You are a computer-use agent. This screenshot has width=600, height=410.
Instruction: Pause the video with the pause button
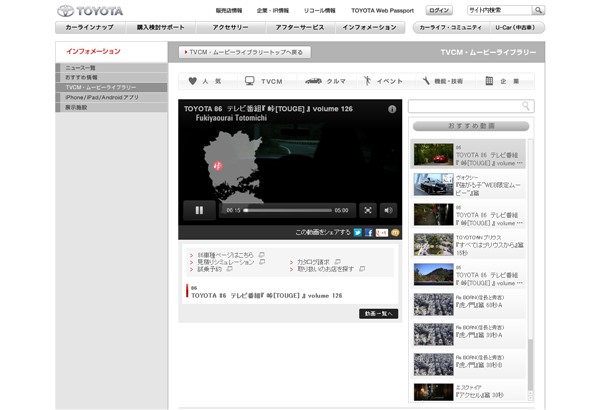[199, 210]
